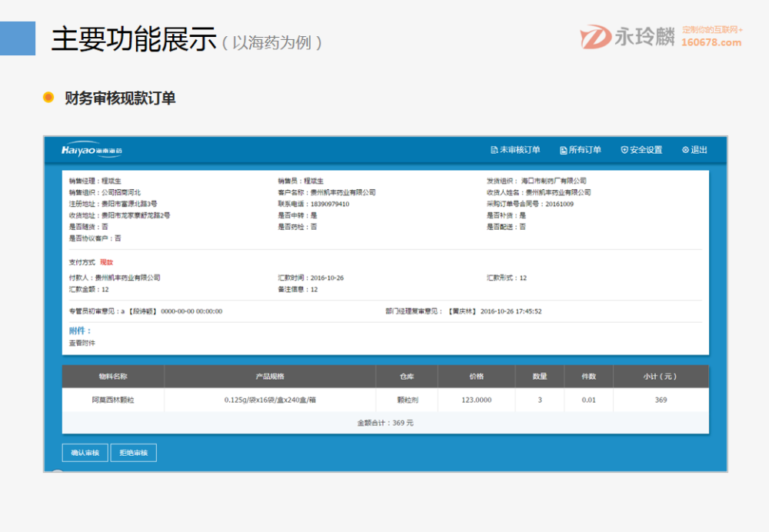The image size is (769, 532).
Task: Open the 安全设置 settings menu
Action: coord(641,149)
